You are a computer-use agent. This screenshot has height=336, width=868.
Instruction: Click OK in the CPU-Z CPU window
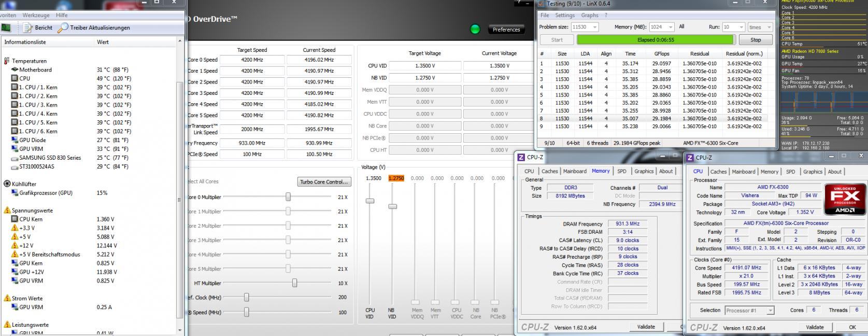click(x=852, y=327)
